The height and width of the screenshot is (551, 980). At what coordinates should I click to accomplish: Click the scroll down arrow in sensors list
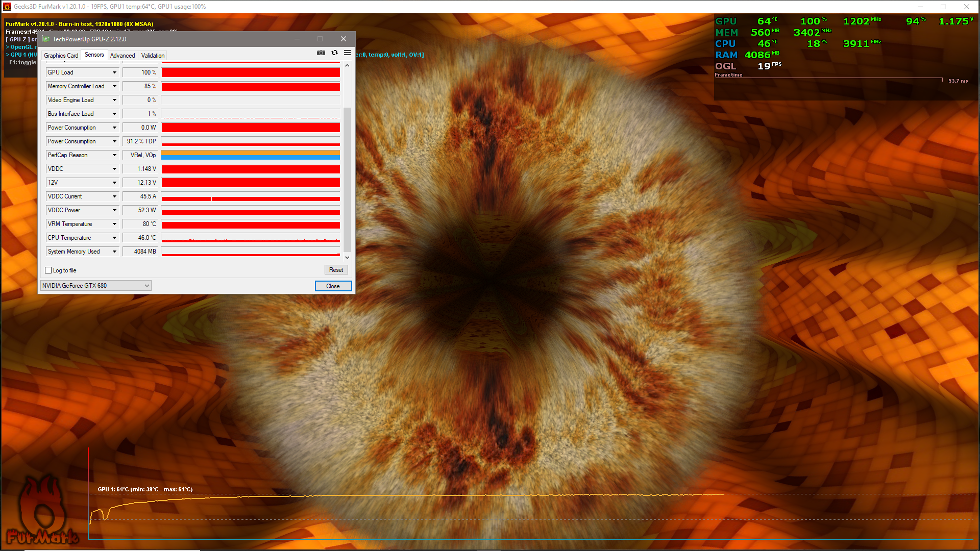(x=347, y=258)
